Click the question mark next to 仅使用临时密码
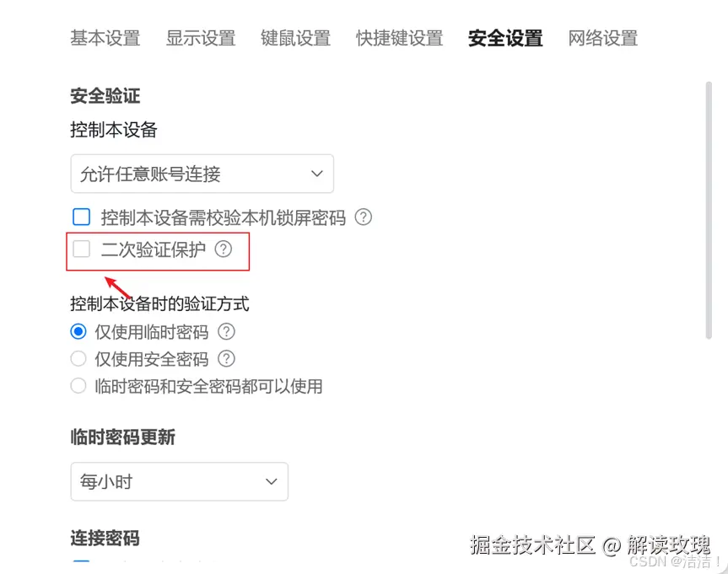Image resolution: width=728 pixels, height=574 pixels. [x=225, y=332]
